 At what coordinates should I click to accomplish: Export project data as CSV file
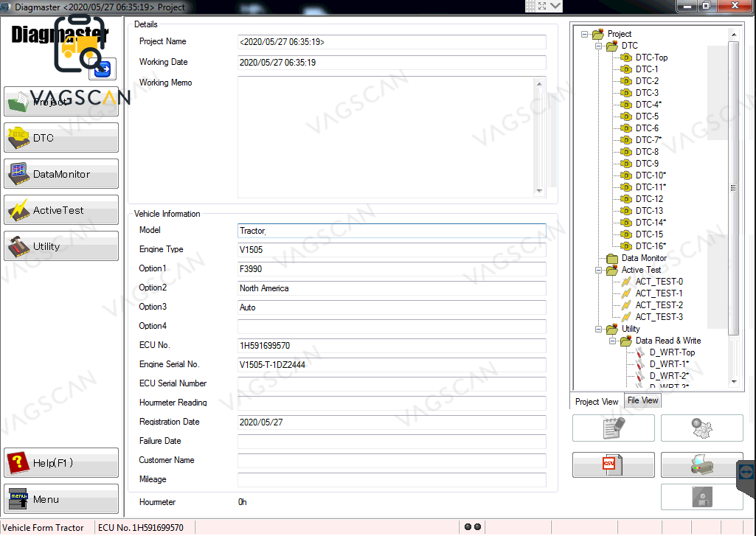[x=614, y=464]
